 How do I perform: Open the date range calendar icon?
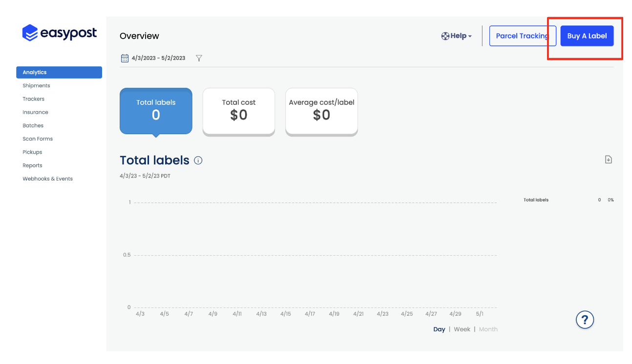125,58
